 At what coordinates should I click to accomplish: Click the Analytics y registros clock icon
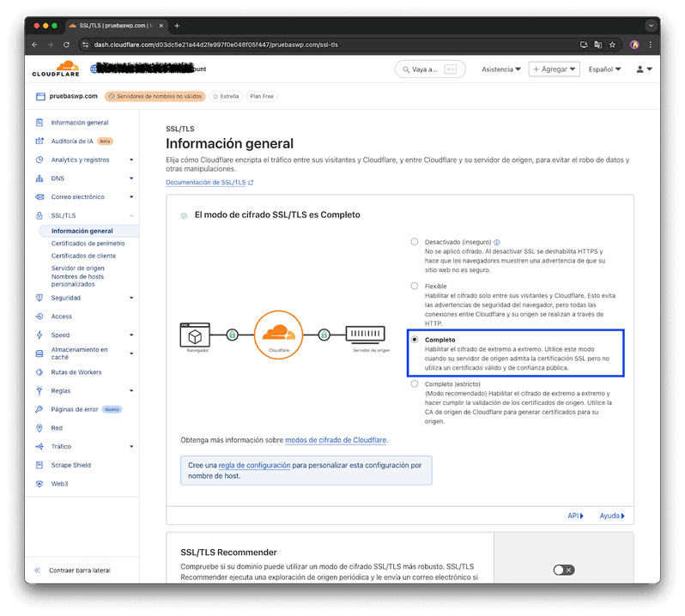[39, 160]
